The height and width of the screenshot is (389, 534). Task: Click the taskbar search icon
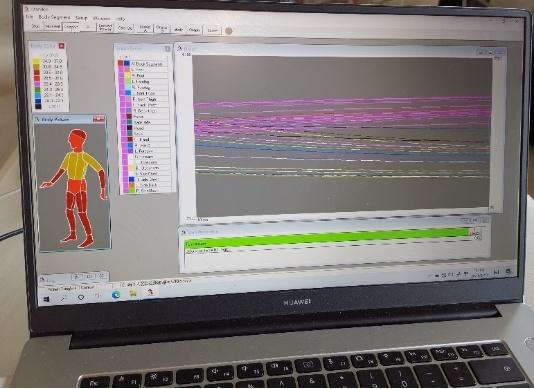click(x=63, y=298)
